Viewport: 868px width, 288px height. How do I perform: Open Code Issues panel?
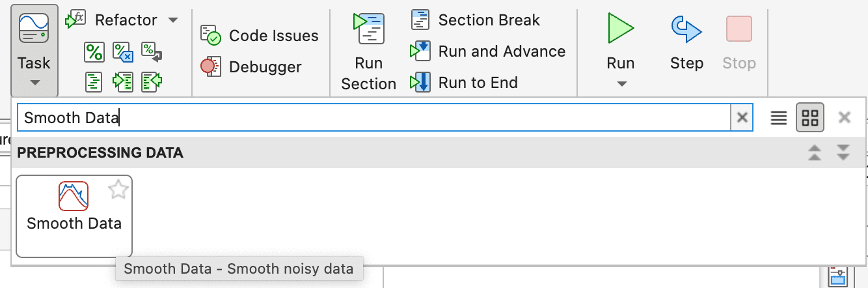(x=260, y=36)
